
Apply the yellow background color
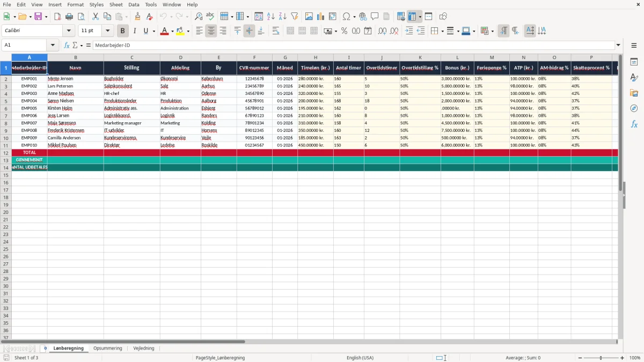coord(180,31)
